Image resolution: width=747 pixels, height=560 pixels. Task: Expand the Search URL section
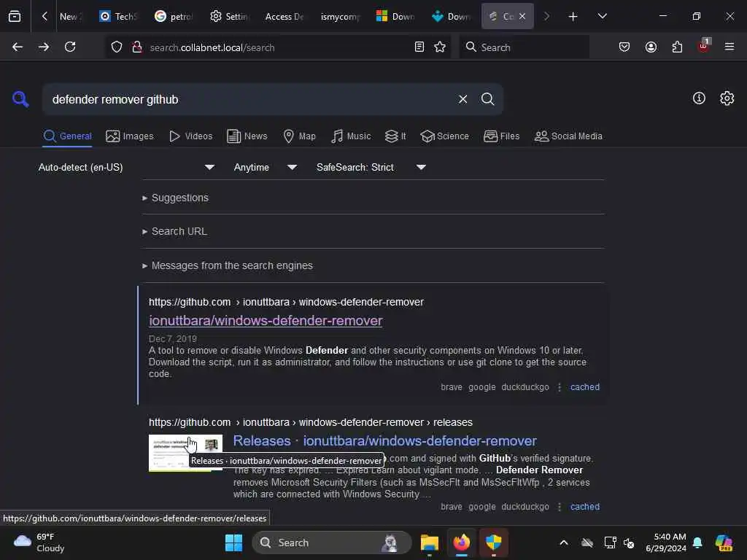[x=174, y=231]
